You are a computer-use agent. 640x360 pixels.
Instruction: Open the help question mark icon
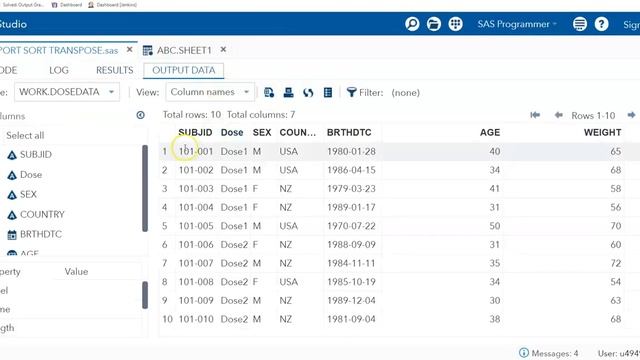click(x=601, y=24)
